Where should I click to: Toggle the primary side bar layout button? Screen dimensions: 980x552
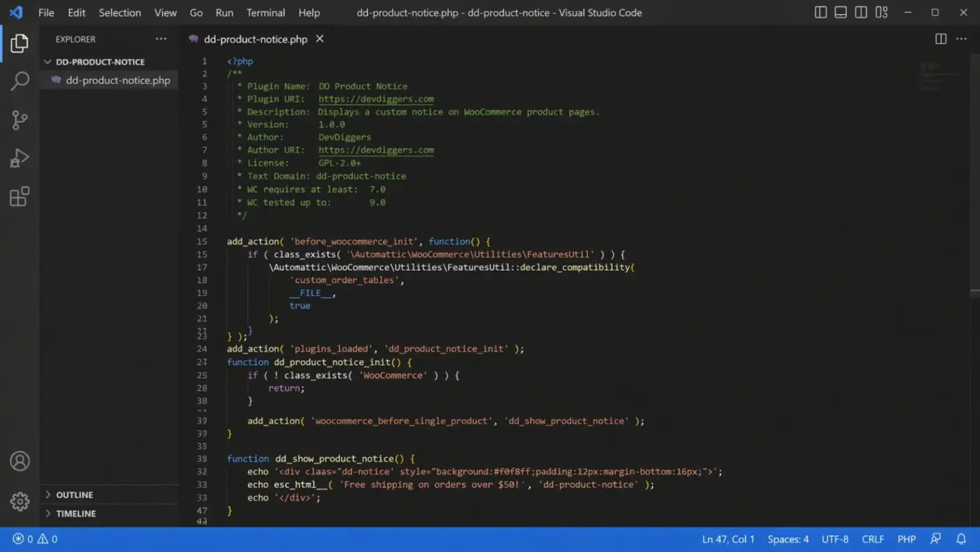point(820,13)
